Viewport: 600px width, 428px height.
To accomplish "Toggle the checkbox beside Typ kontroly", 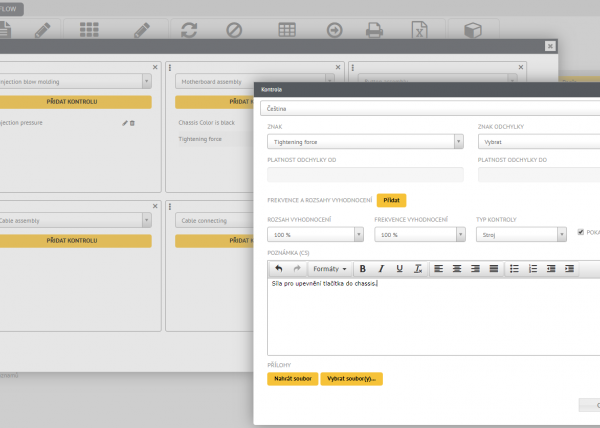I will click(x=580, y=232).
